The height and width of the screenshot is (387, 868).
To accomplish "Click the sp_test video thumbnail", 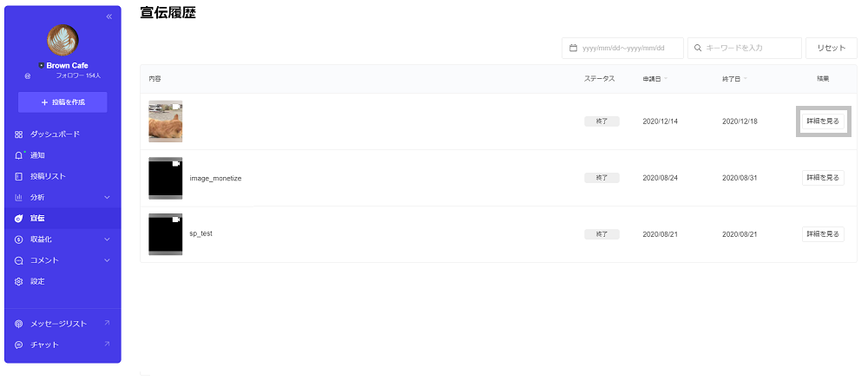I will tap(165, 234).
